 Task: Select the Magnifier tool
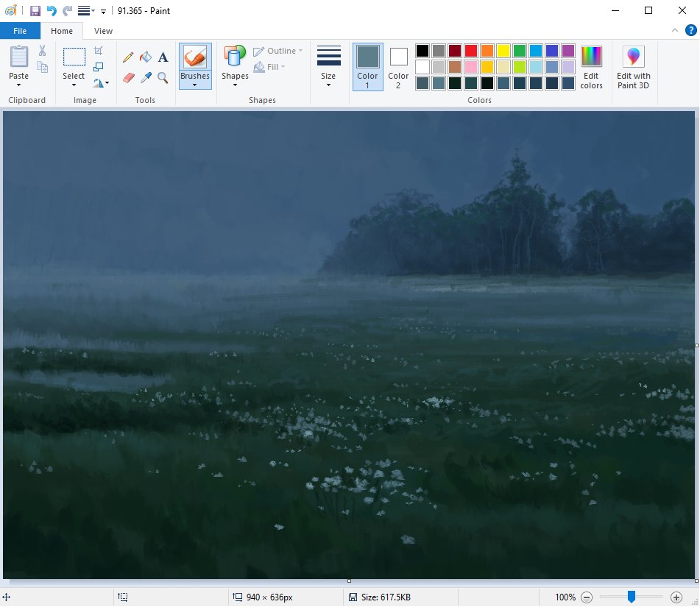pos(163,78)
